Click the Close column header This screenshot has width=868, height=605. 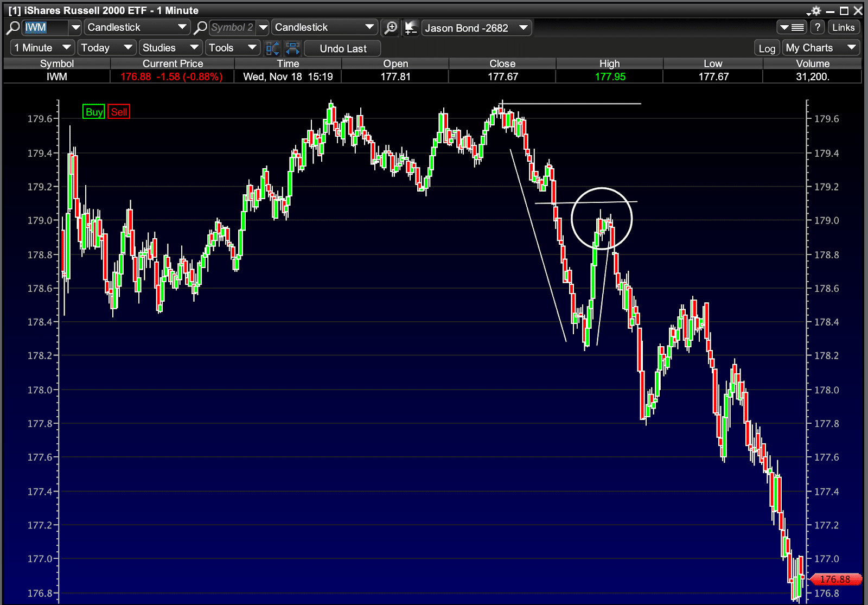pyautogui.click(x=502, y=63)
